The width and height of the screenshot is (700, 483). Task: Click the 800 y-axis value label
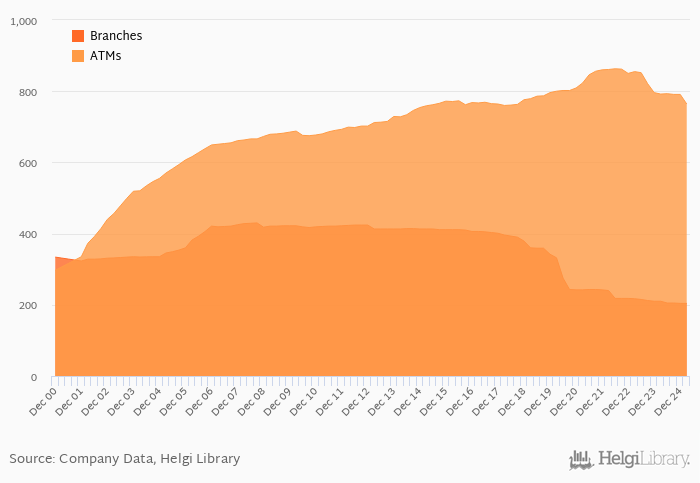coord(28,92)
